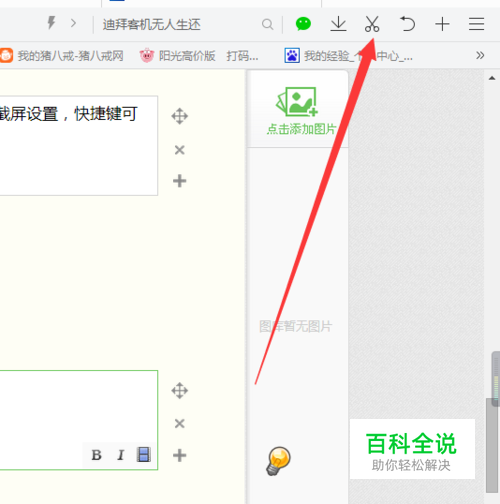Image resolution: width=500 pixels, height=504 pixels.
Task: Click the green-bordered second step text box
Action: 79,420
